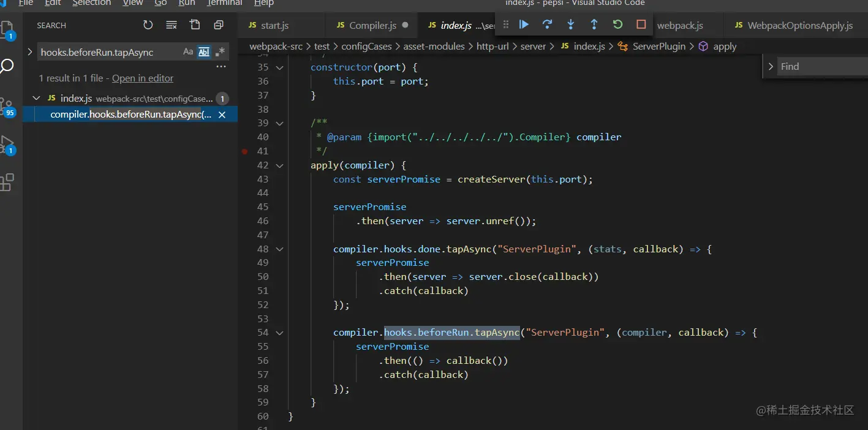868x430 pixels.
Task: Expand the replace field in search panel
Action: tap(29, 52)
